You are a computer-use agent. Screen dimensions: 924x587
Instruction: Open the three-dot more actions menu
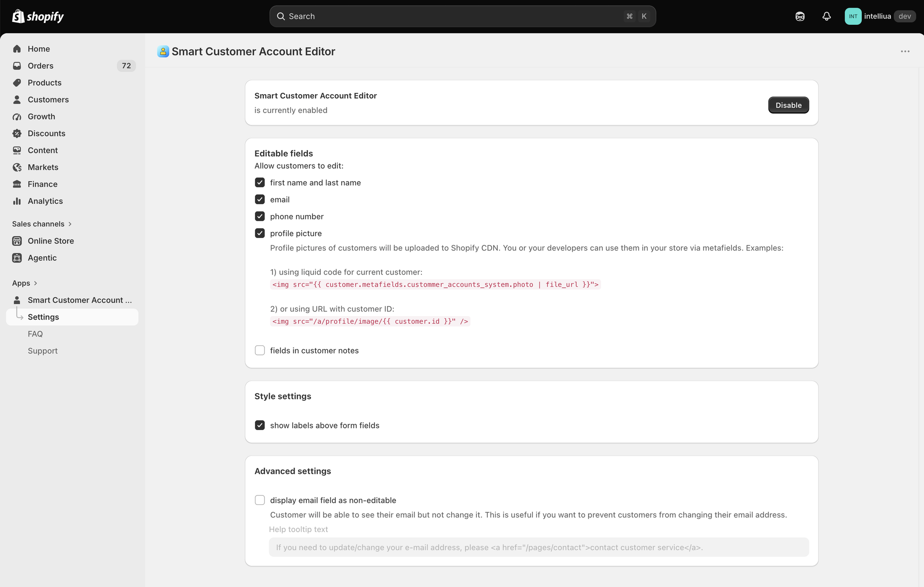point(905,51)
